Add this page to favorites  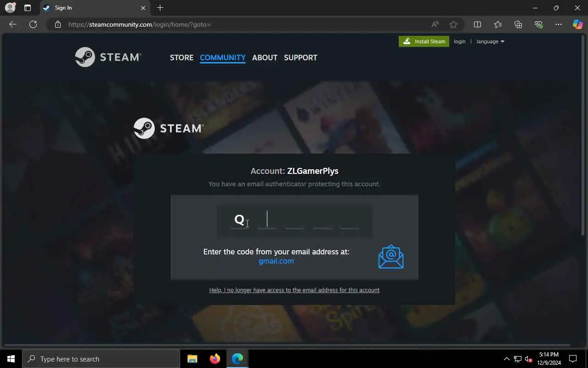pyautogui.click(x=453, y=24)
